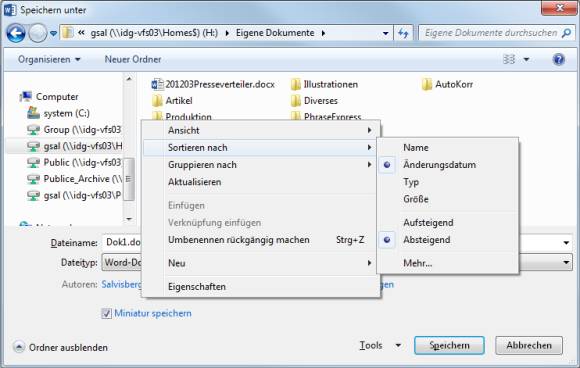Open the Dateityp dropdown arrow
This screenshot has height=368, width=580.
(566, 262)
